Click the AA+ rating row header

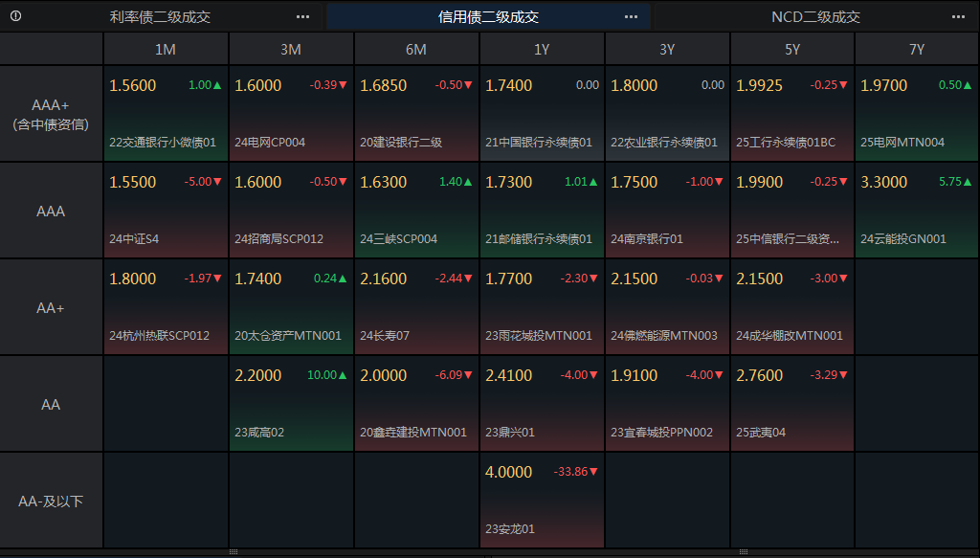(x=52, y=307)
